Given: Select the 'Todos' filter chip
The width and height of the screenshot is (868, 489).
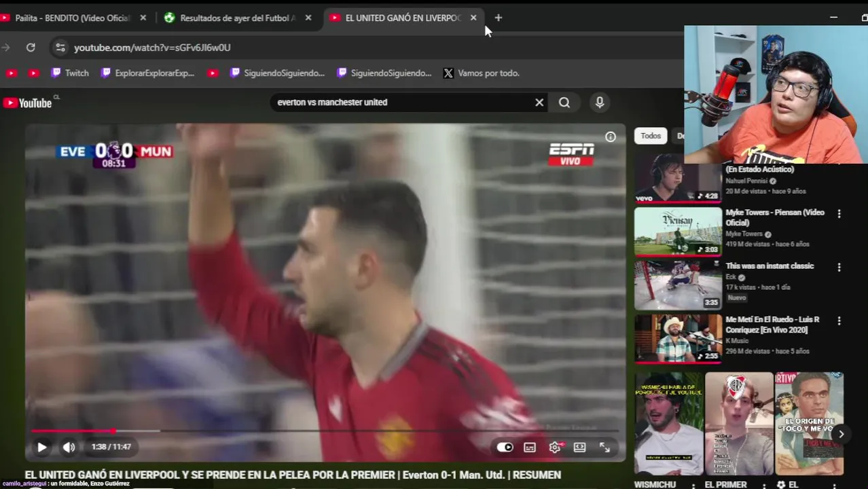Looking at the screenshot, I should coord(651,136).
